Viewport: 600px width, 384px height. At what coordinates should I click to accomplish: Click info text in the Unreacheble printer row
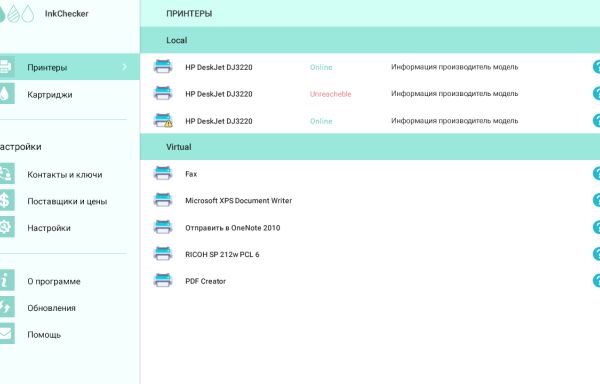click(x=455, y=94)
